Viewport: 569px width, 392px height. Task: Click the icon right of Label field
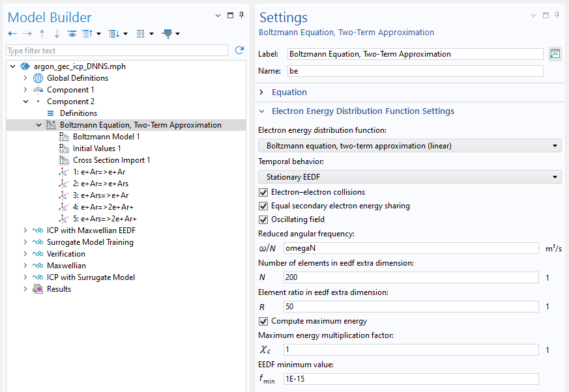pos(555,54)
